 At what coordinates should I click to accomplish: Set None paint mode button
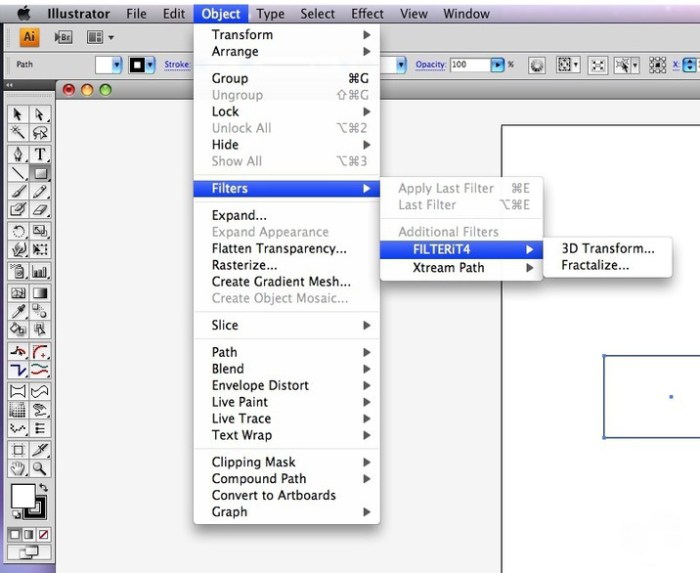tap(43, 534)
